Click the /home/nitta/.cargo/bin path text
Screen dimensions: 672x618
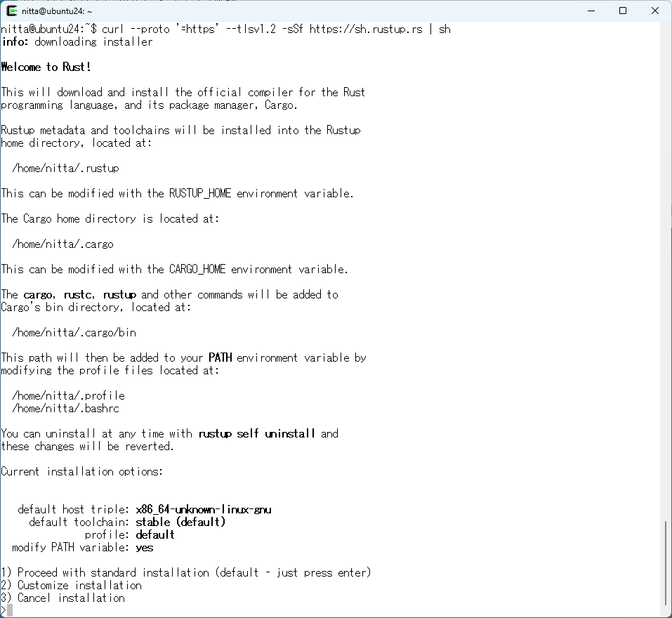74,332
